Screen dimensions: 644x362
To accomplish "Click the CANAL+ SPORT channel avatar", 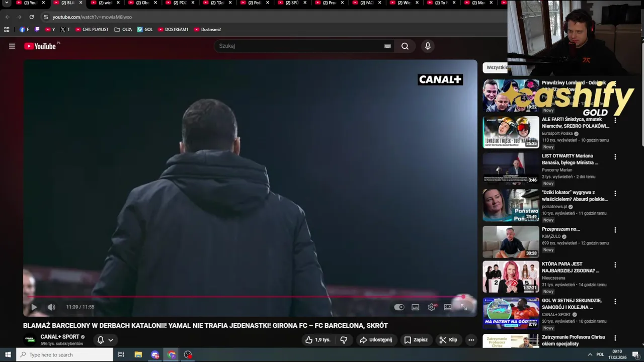I will click(30, 340).
